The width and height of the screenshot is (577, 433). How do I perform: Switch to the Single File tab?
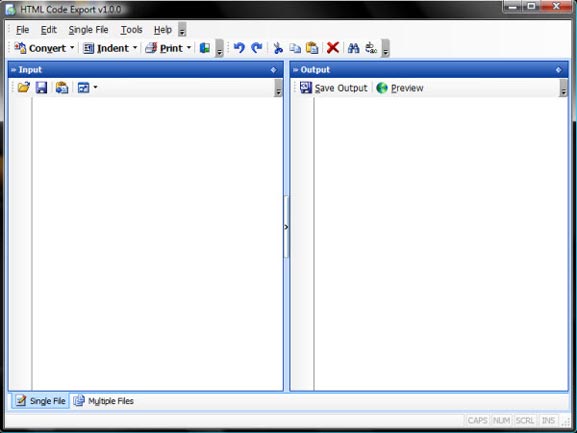(41, 401)
